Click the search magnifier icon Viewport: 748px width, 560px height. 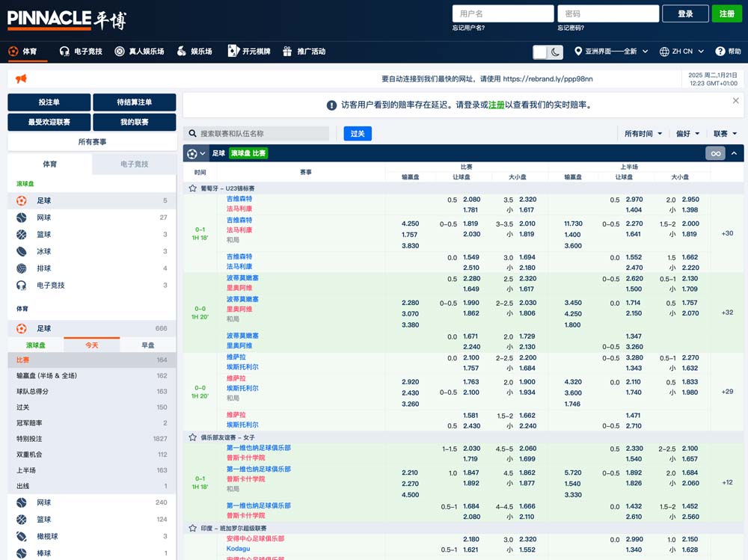[193, 134]
